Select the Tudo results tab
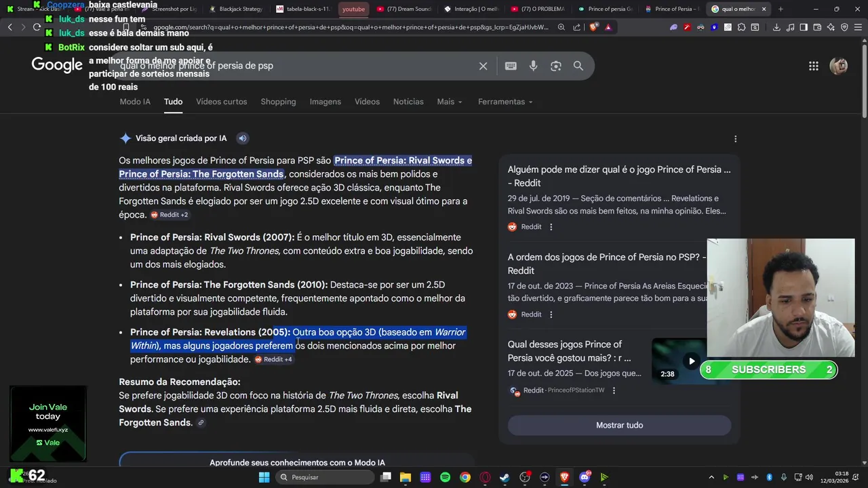This screenshot has height=488, width=868. click(173, 102)
